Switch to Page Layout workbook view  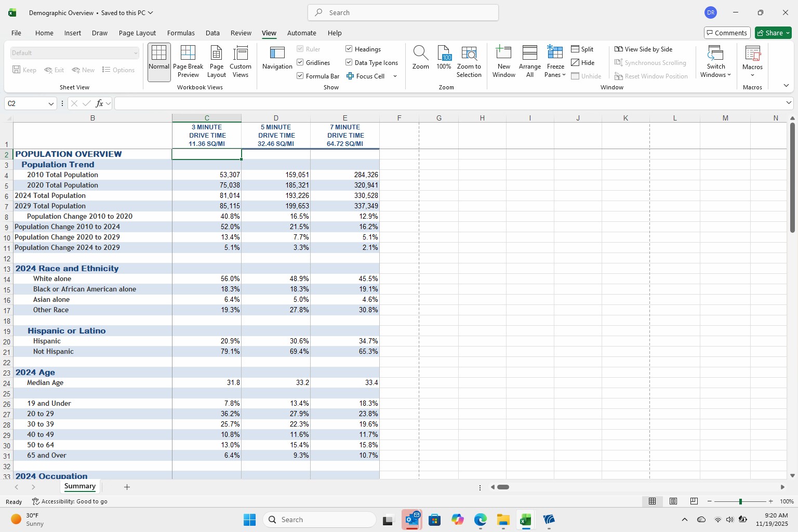pyautogui.click(x=216, y=62)
